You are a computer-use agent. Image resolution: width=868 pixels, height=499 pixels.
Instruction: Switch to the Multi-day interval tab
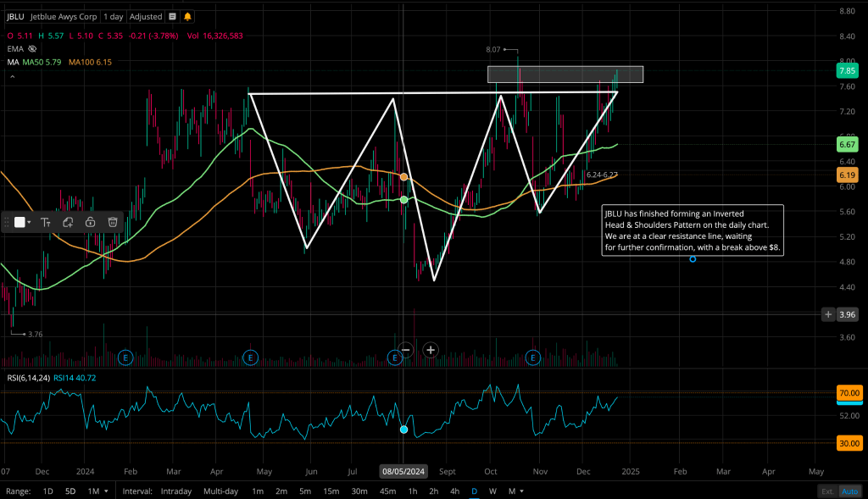(222, 491)
